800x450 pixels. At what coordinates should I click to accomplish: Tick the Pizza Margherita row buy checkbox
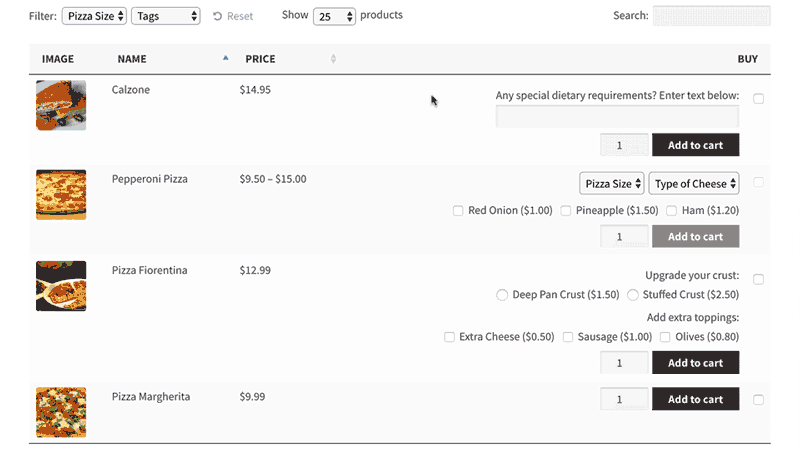(759, 400)
